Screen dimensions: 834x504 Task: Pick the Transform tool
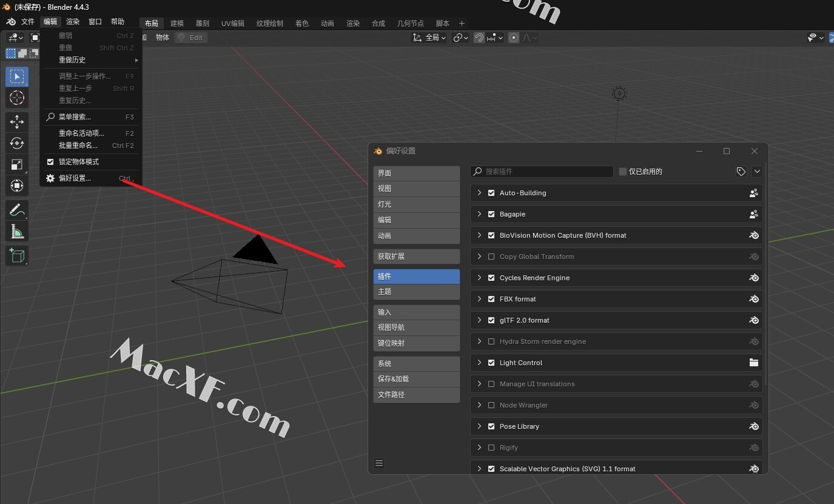click(x=17, y=186)
